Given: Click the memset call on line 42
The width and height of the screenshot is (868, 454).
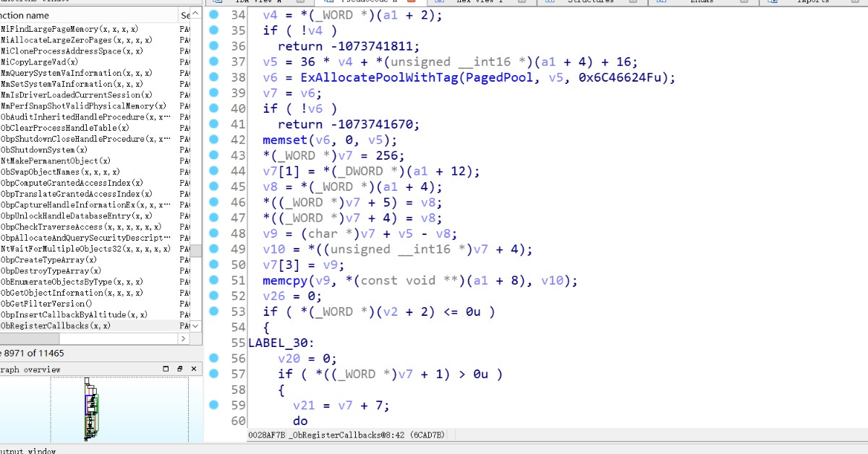Looking at the screenshot, I should [286, 140].
